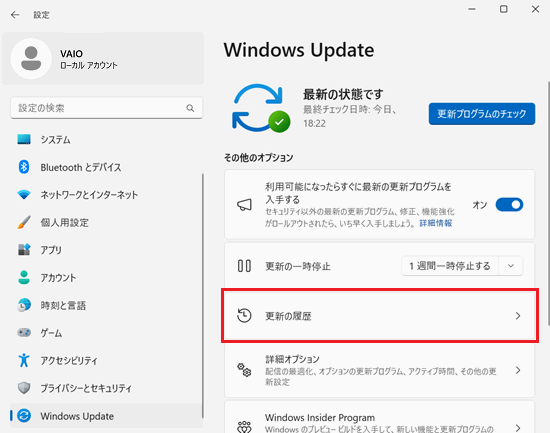Go back with the arrow icon

click(x=15, y=15)
